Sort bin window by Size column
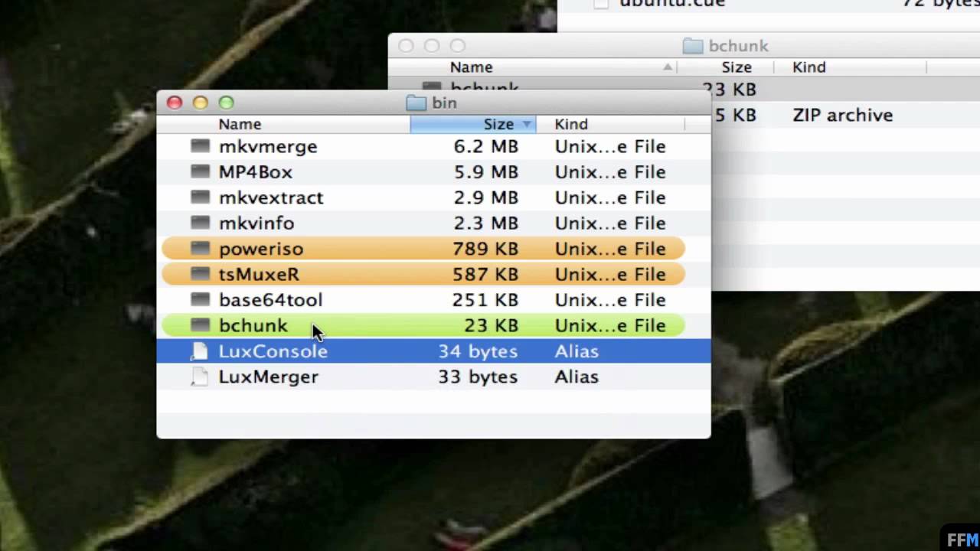Image resolution: width=980 pixels, height=551 pixels. tap(473, 124)
